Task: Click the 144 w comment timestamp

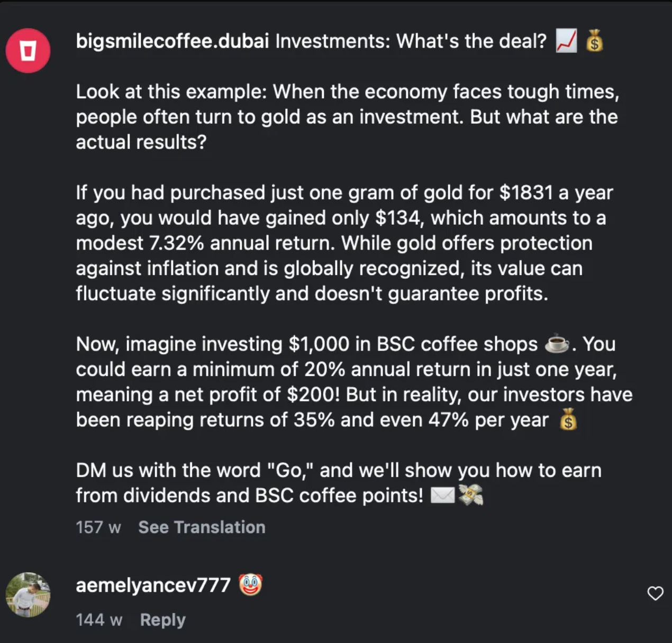Action: (99, 620)
